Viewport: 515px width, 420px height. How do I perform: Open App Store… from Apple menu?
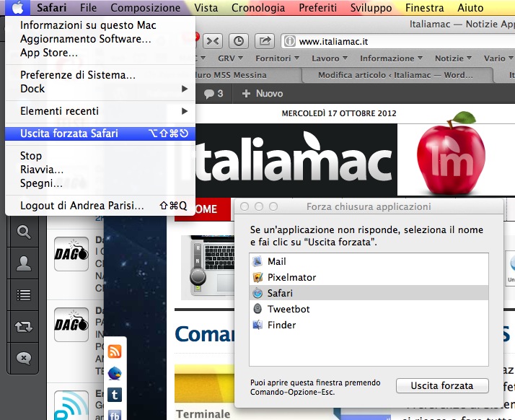click(x=100, y=53)
